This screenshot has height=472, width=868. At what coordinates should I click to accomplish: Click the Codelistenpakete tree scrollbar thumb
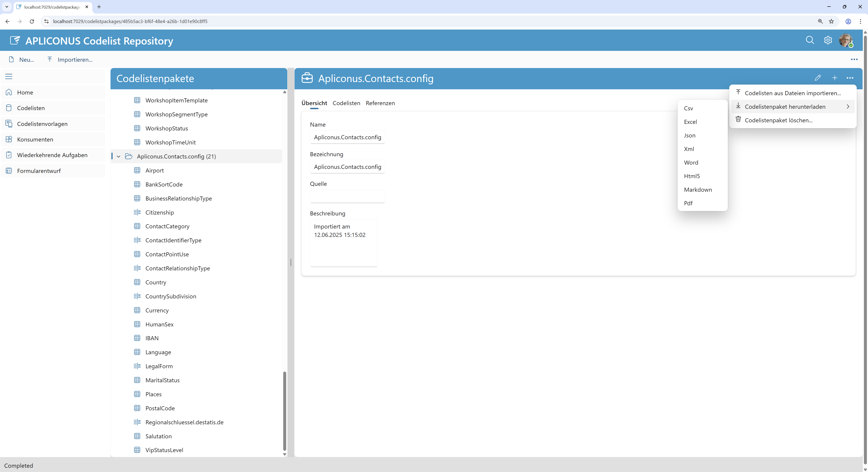pos(284,411)
